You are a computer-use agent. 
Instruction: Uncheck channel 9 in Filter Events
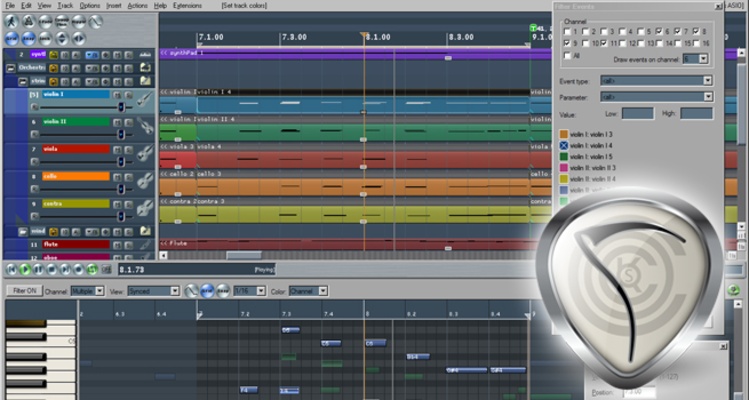click(x=568, y=43)
